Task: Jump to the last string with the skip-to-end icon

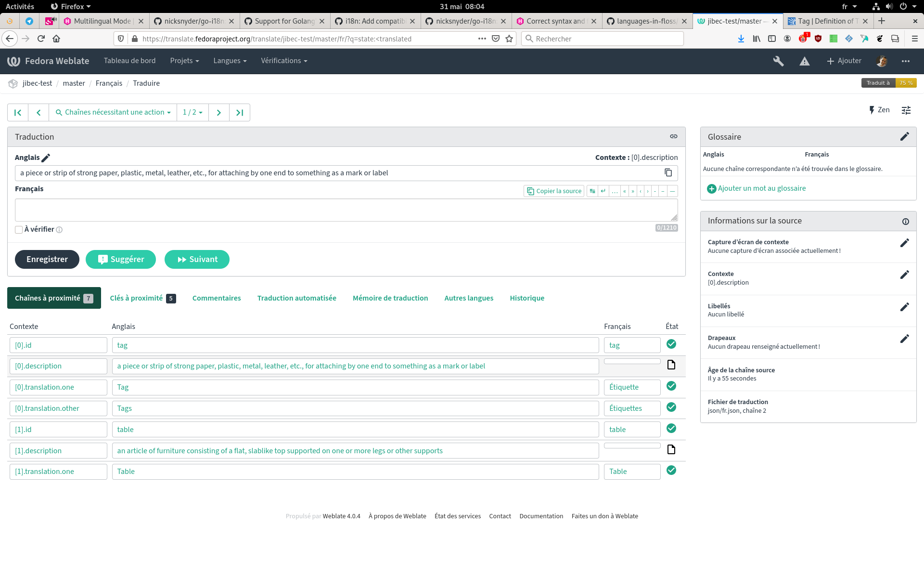Action: pyautogui.click(x=240, y=112)
